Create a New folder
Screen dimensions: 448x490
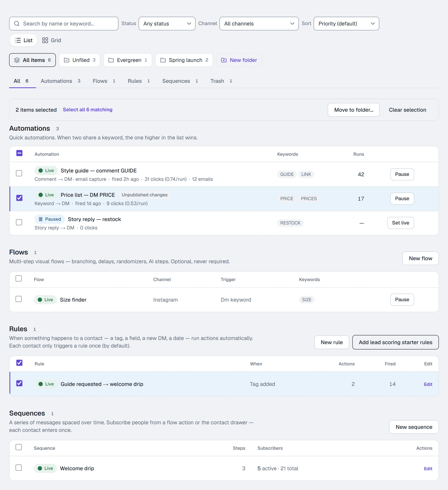[x=239, y=60]
